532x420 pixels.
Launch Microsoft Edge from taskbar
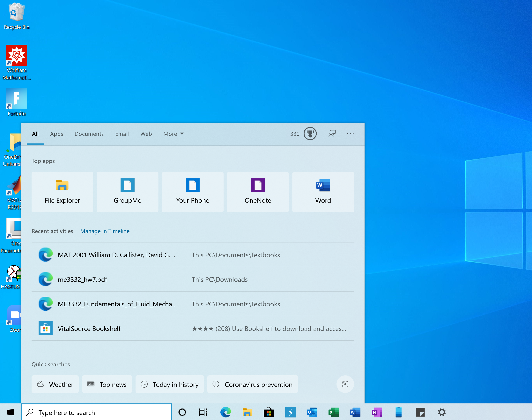click(225, 412)
